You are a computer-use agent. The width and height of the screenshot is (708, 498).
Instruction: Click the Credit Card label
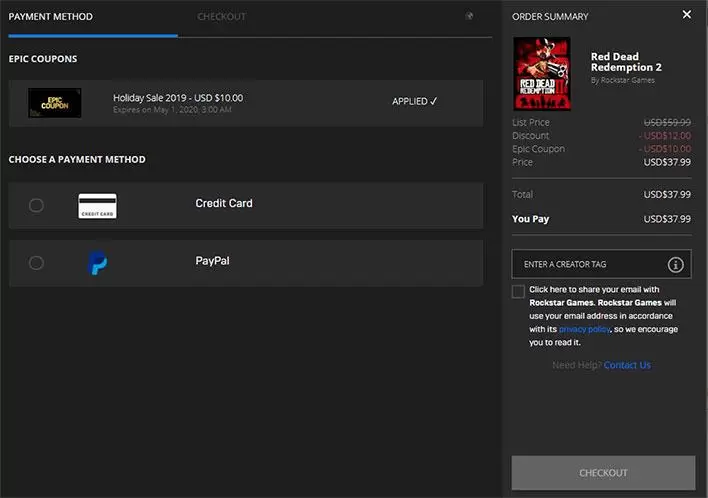[x=224, y=203]
